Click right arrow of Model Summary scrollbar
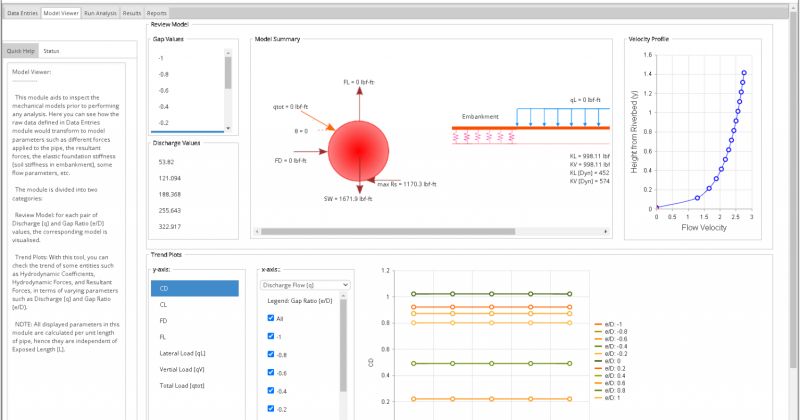800x420 pixels. 606,232
